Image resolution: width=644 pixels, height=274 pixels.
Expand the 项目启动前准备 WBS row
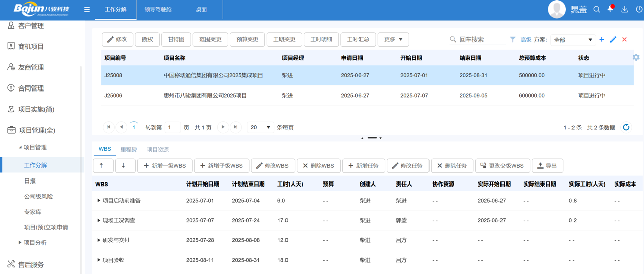click(x=99, y=201)
